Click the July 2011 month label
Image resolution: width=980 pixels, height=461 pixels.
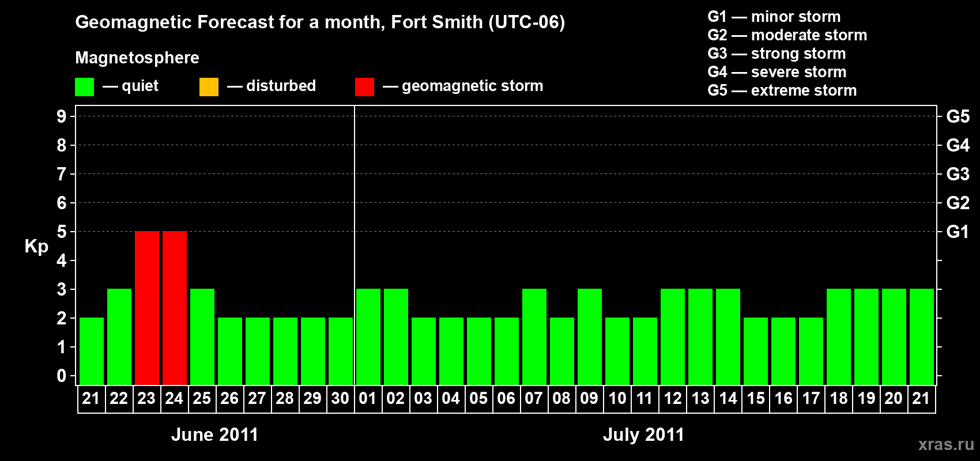point(643,434)
